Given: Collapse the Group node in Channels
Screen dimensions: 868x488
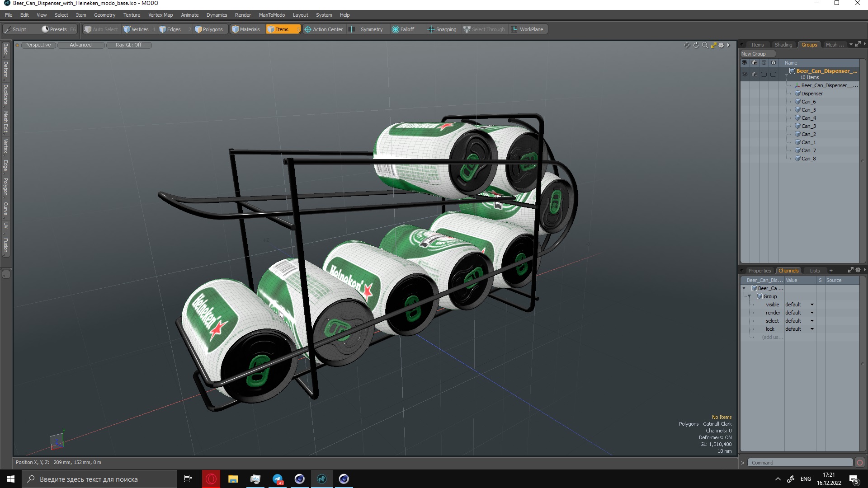Looking at the screenshot, I should [x=750, y=296].
